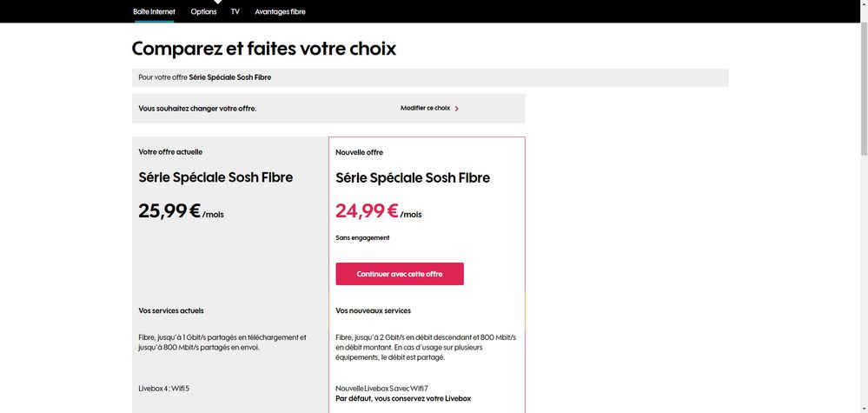The width and height of the screenshot is (868, 413).
Task: Click the Vos nouveaux services heading
Action: (374, 310)
